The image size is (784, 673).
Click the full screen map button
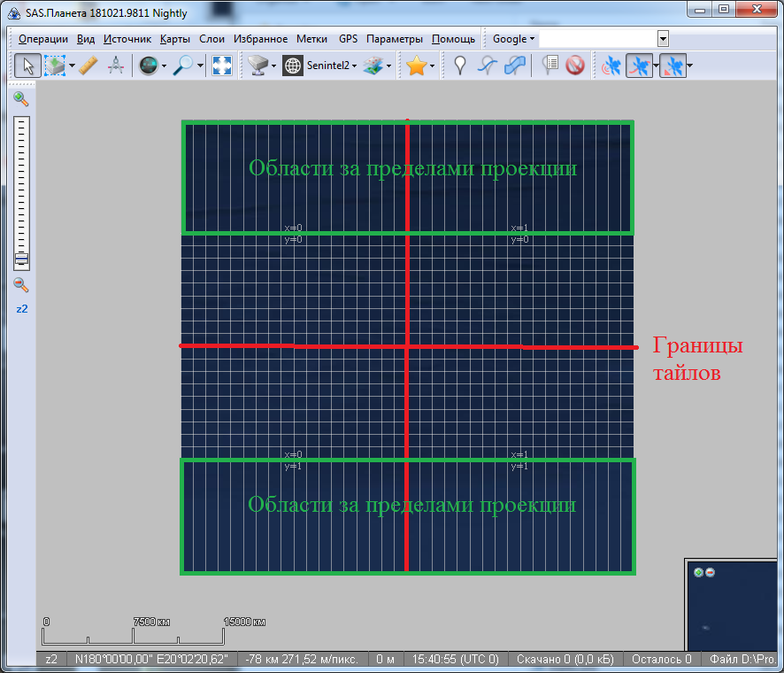point(222,66)
